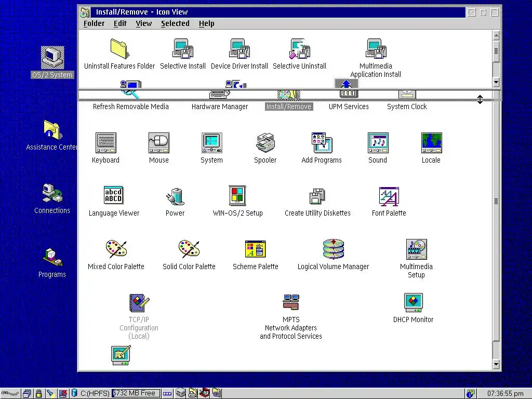Open the taskbar printer folder icon
The image size is (532, 399).
coord(193,393)
